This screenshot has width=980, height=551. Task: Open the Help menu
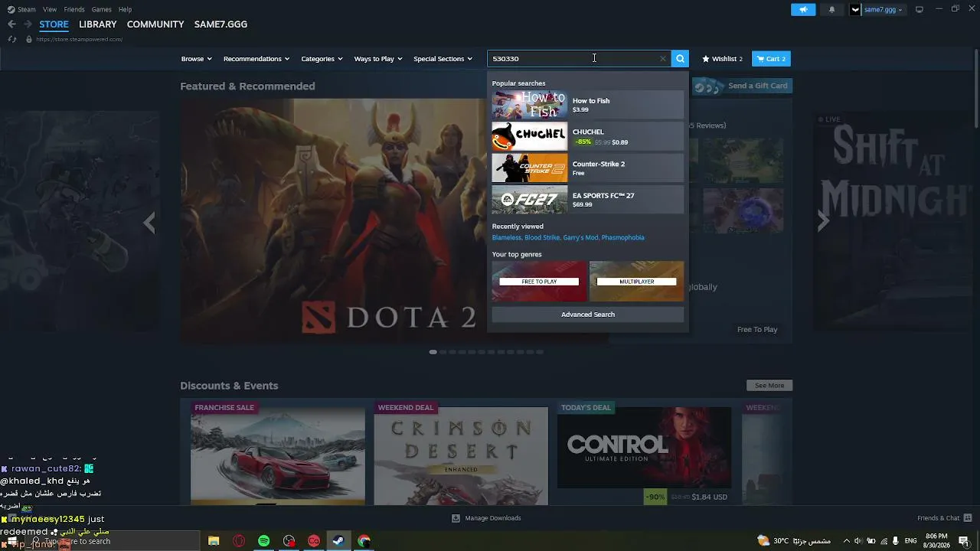pos(125,9)
